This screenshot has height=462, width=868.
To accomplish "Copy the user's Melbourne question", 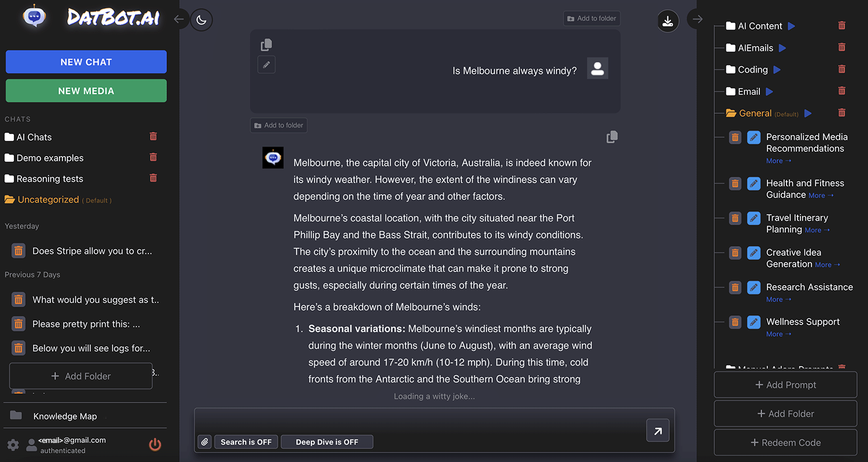I will coord(266,45).
